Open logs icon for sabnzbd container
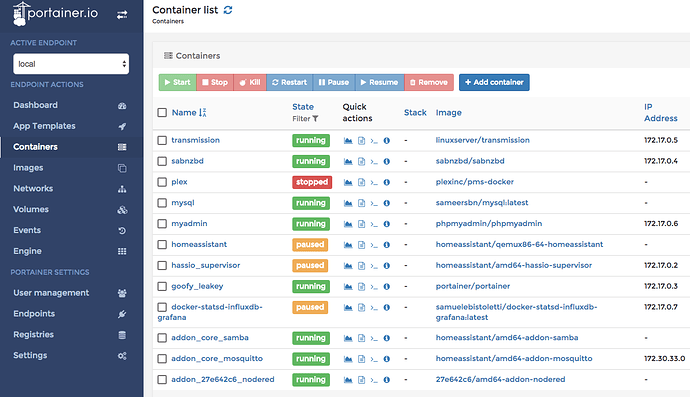The width and height of the screenshot is (690, 397). click(361, 162)
